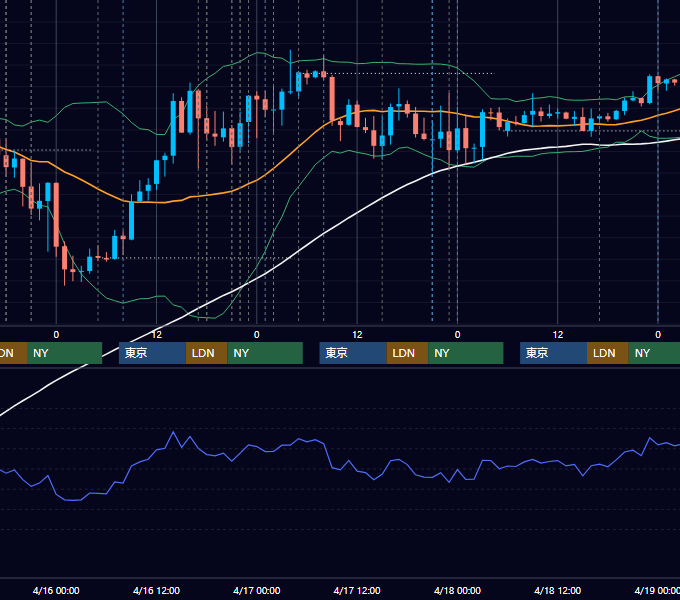Select the NY session block spanning 4/19 00:00
Viewport: 680px width, 600px height.
point(654,353)
